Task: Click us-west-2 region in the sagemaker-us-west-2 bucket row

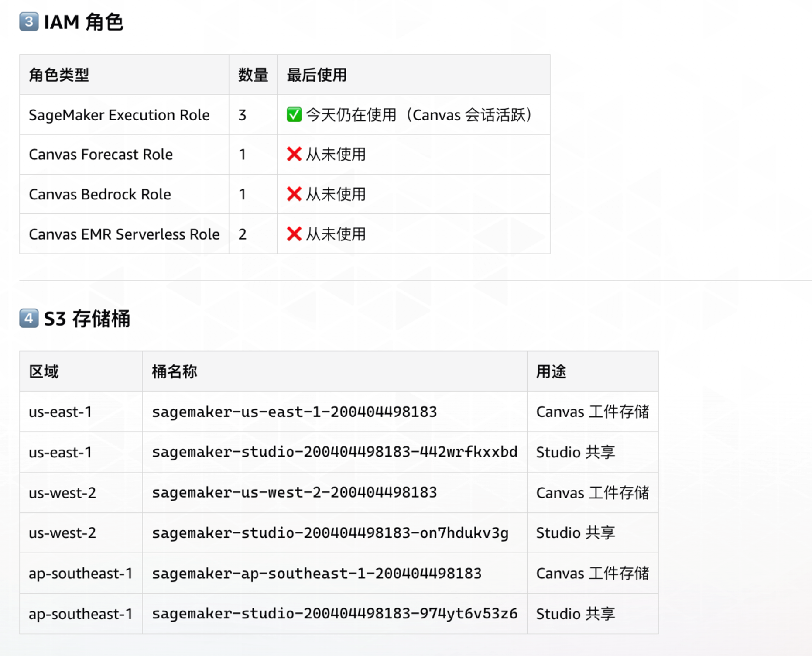Action: [62, 493]
